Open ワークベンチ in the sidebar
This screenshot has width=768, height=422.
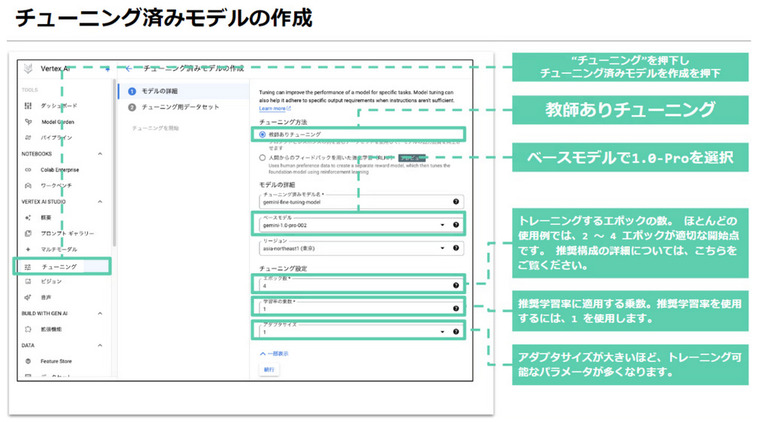point(56,186)
